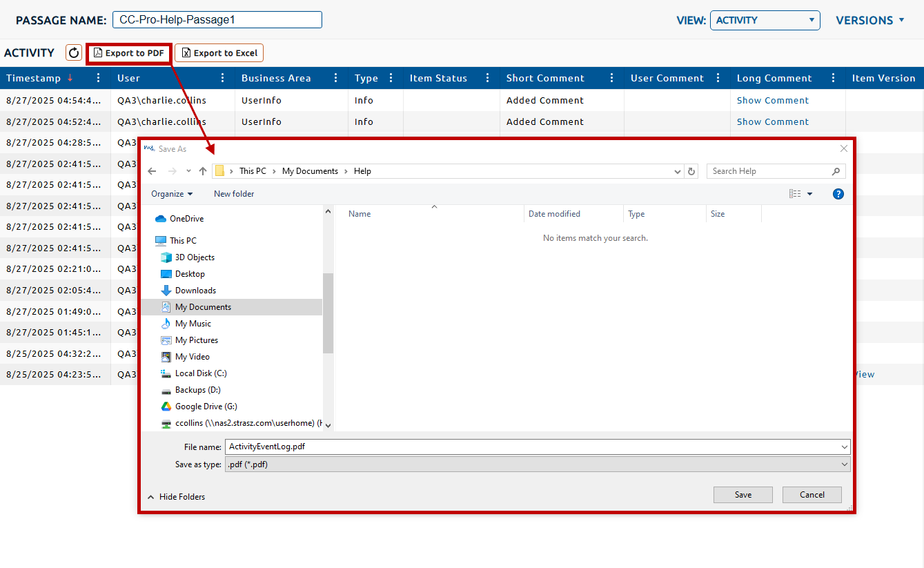Click New folder in the dialog toolbar

234,194
